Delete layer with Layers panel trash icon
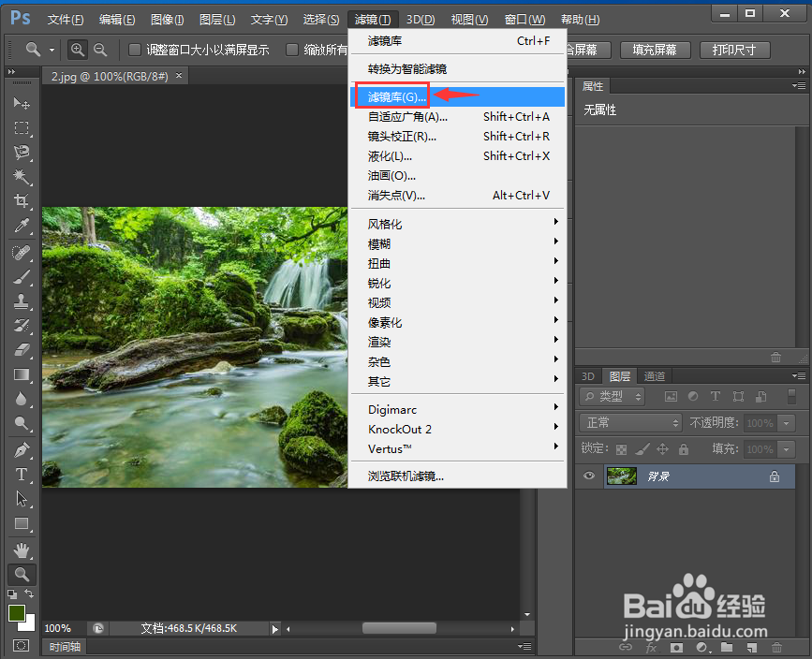Image resolution: width=812 pixels, height=659 pixels. coord(776,647)
